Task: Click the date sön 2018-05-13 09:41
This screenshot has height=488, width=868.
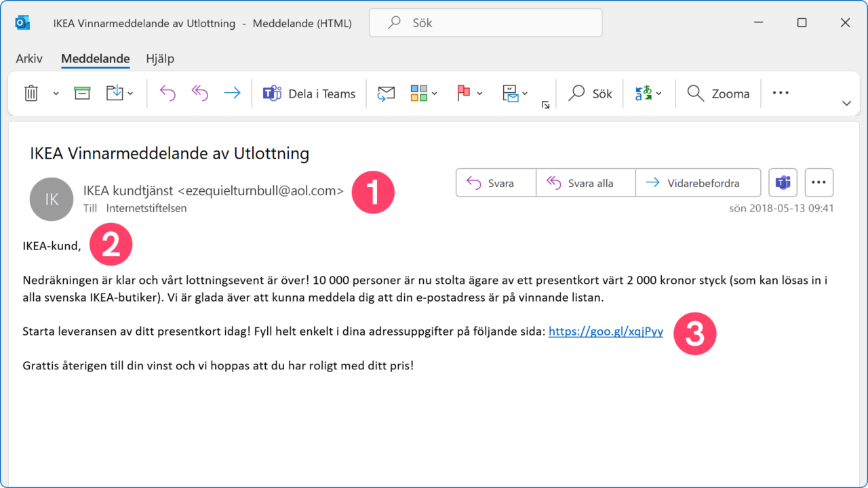Action: tap(781, 209)
